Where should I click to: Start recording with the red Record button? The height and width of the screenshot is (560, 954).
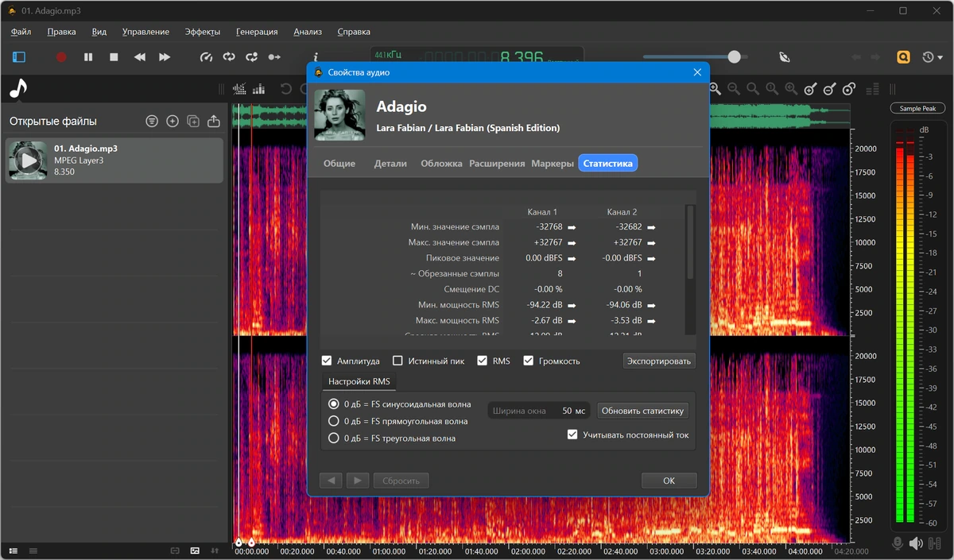[61, 57]
